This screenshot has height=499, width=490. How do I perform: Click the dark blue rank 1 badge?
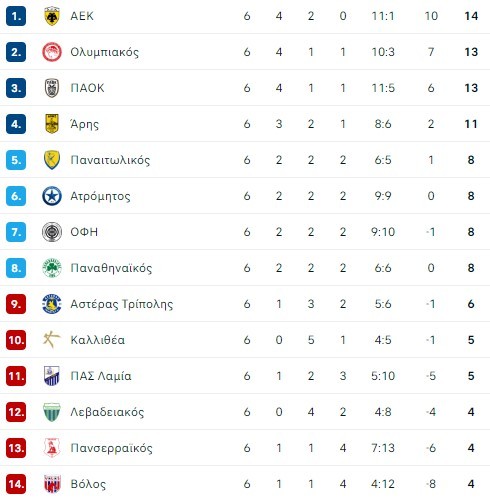point(16,16)
